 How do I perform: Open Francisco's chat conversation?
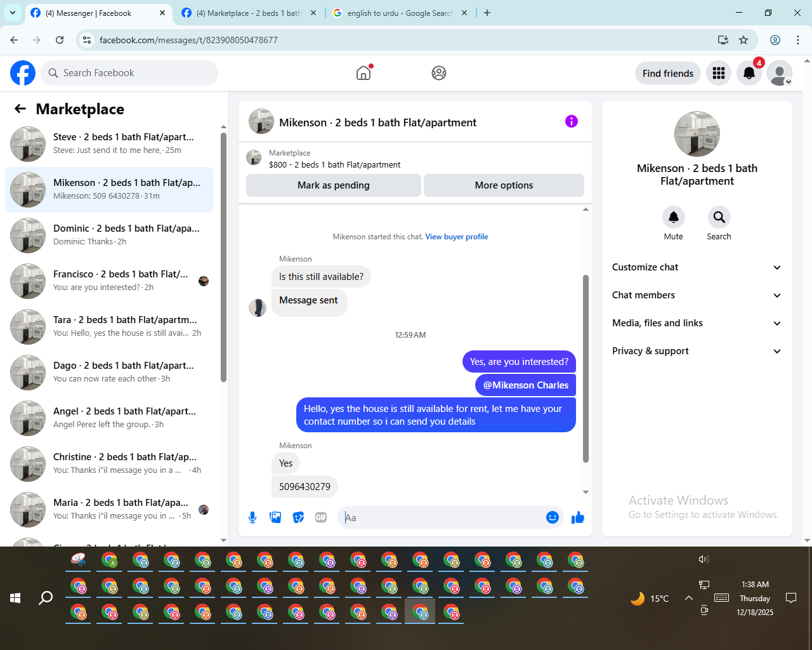(109, 281)
